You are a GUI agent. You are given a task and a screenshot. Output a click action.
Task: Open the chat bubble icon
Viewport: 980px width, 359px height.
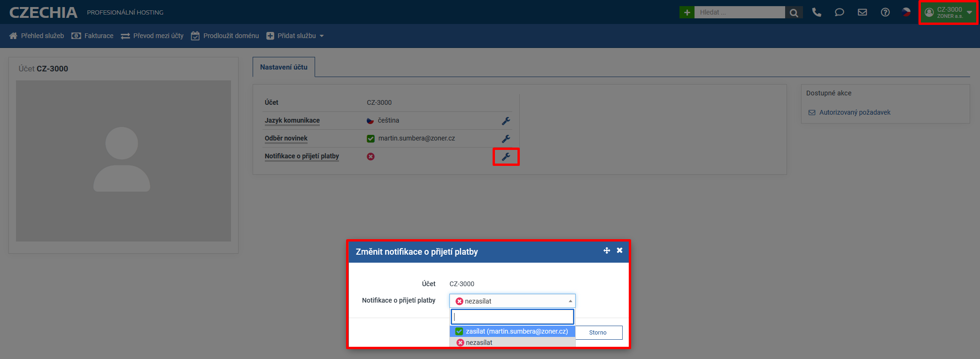[839, 13]
